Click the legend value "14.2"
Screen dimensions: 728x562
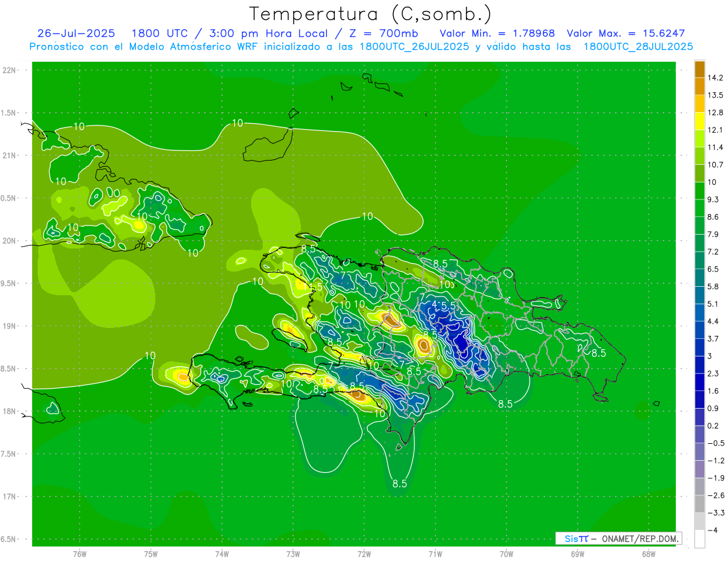714,78
